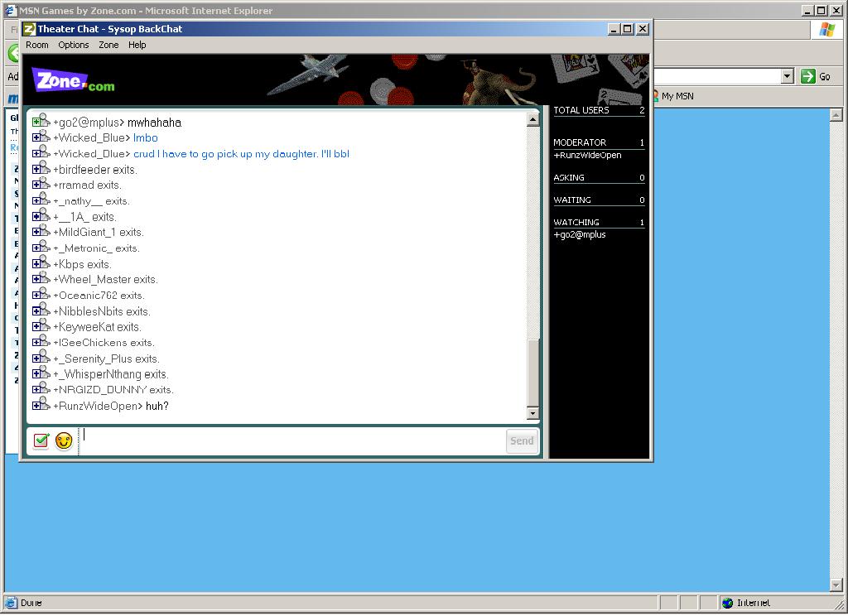Click user icon beside Wheel_Master exits line

pos(41,278)
